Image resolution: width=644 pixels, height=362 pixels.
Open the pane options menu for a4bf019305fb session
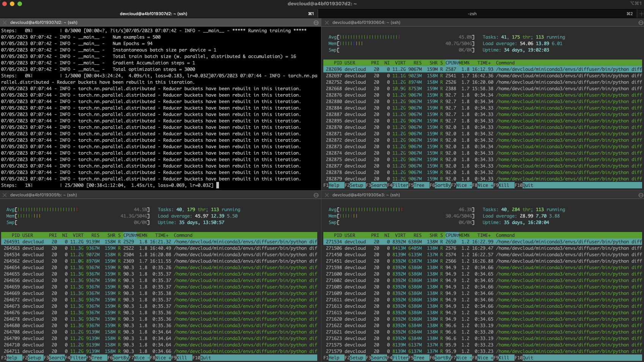click(316, 195)
